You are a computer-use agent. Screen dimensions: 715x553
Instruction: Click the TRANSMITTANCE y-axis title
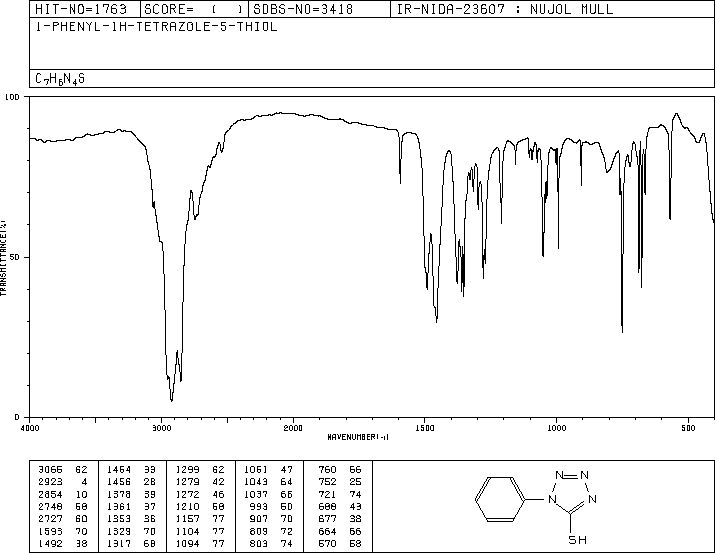click(3, 258)
